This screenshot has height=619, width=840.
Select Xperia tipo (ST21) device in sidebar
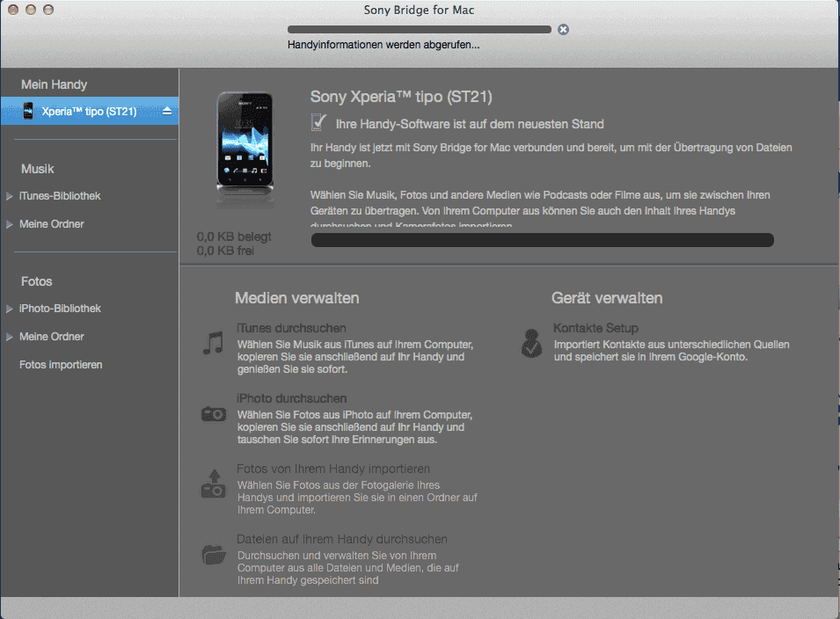[x=90, y=111]
